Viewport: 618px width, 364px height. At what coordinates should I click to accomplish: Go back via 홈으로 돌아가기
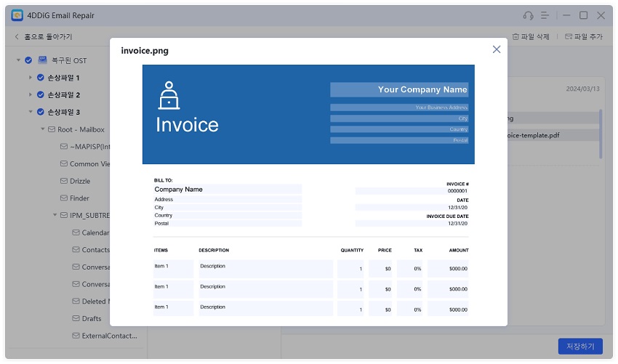[43, 36]
